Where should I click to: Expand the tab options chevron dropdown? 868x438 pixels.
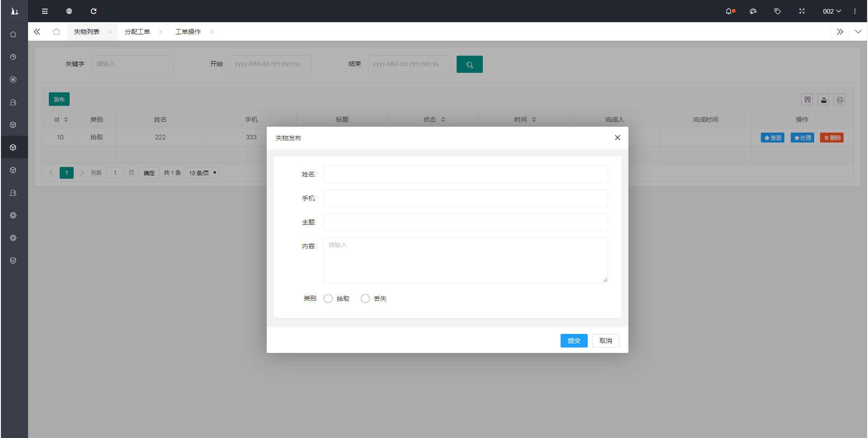pos(858,32)
